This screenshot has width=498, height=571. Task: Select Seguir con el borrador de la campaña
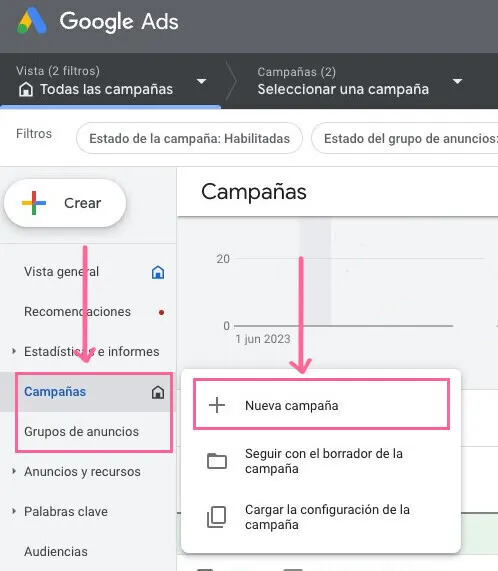click(321, 461)
